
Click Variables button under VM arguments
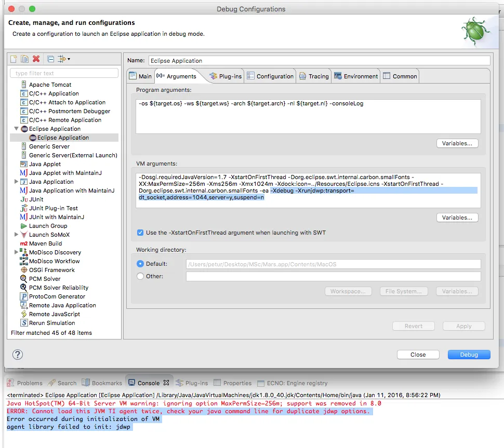(x=457, y=218)
